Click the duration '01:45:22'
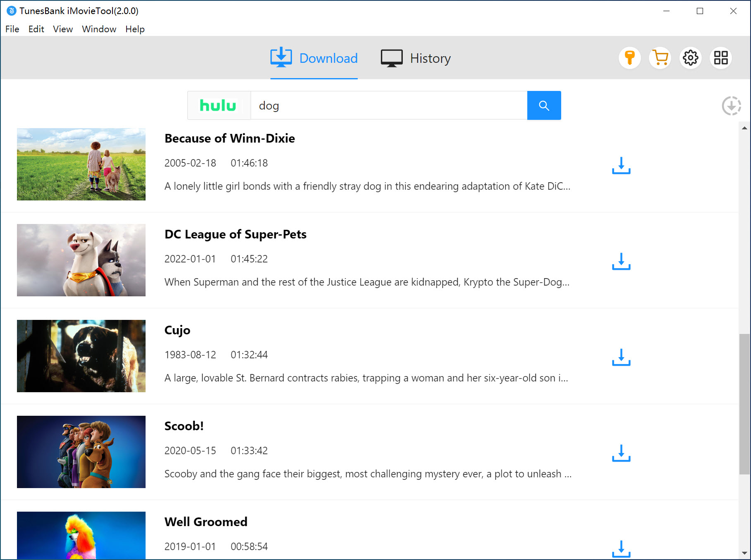Screen dimensions: 751x560 coord(249,259)
